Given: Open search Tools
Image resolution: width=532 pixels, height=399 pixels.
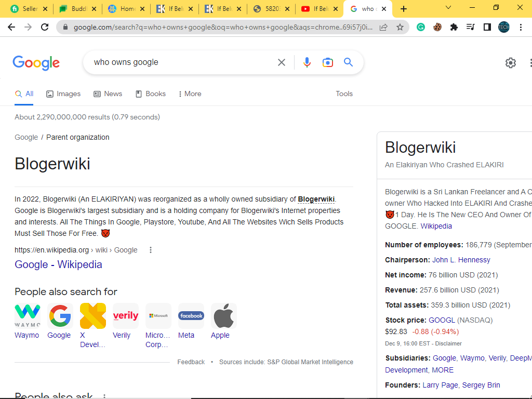Looking at the screenshot, I should pyautogui.click(x=344, y=94).
